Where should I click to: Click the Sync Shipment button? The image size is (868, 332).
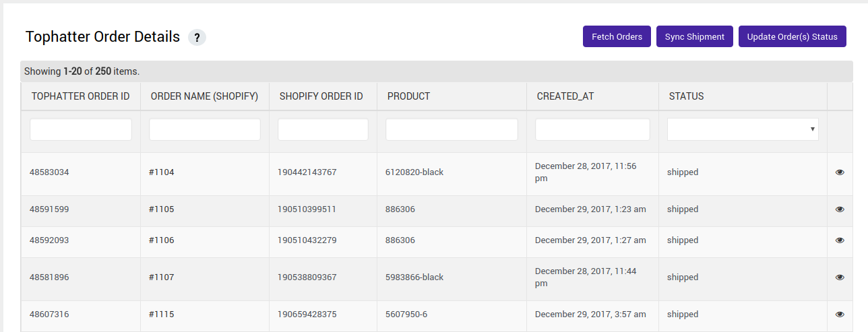(694, 36)
